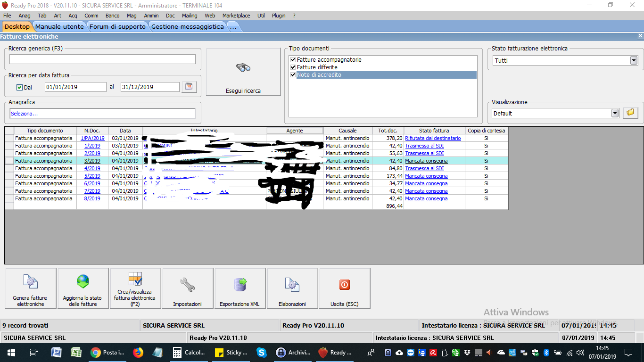Open the Mailing menu
Viewport: 644px width, 362px height.
click(190, 16)
